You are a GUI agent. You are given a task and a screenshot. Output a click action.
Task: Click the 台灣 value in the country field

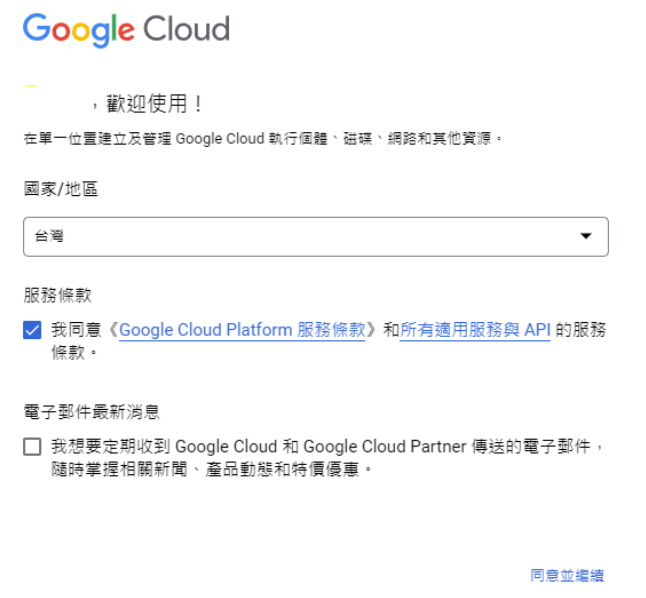49,236
